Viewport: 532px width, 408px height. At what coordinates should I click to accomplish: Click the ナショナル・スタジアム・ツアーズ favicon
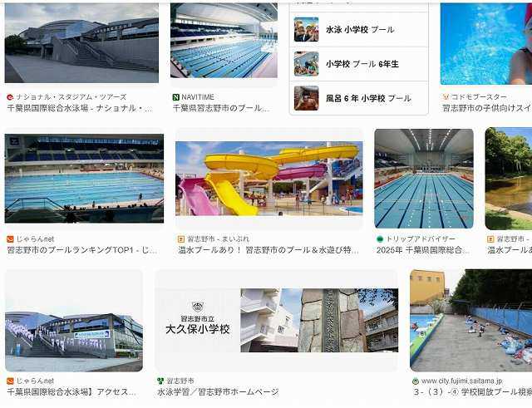click(10, 97)
